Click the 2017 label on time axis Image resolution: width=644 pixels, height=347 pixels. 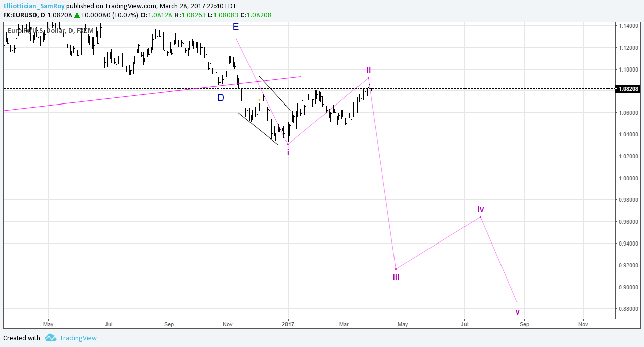[288, 324]
